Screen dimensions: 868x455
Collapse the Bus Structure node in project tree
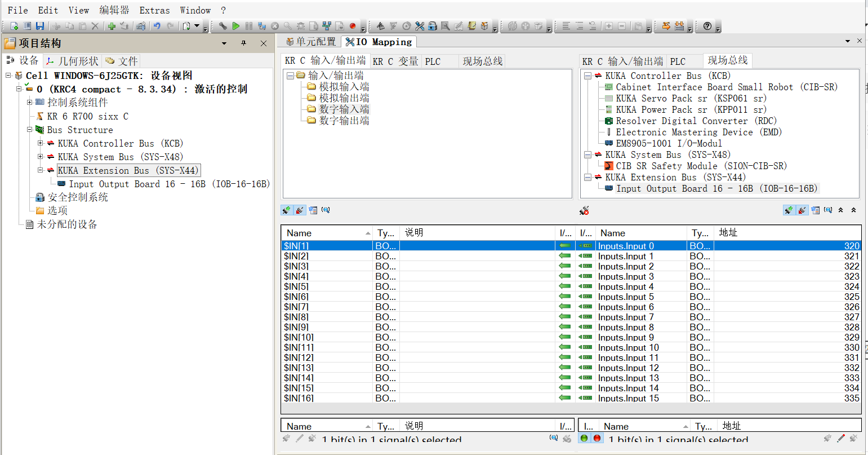[x=30, y=130]
